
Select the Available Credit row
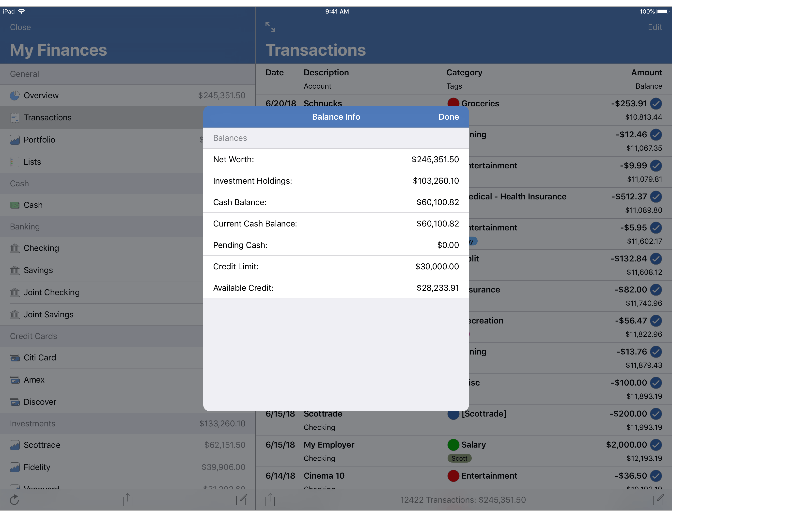click(336, 288)
